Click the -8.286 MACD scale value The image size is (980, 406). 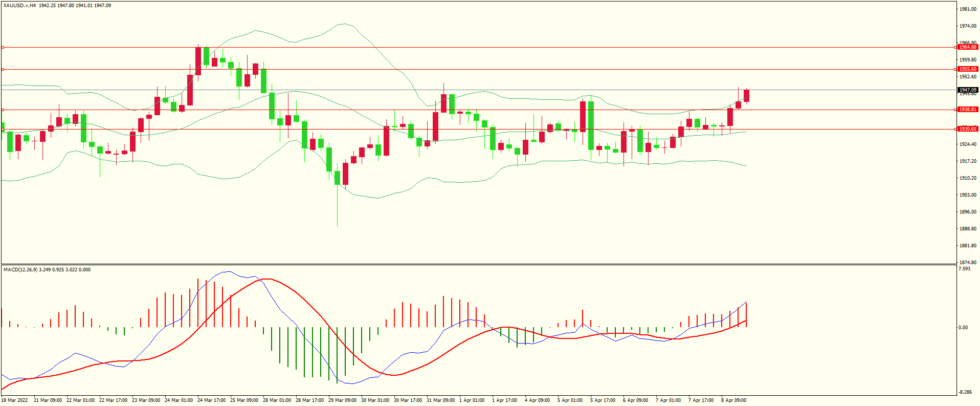tap(965, 392)
